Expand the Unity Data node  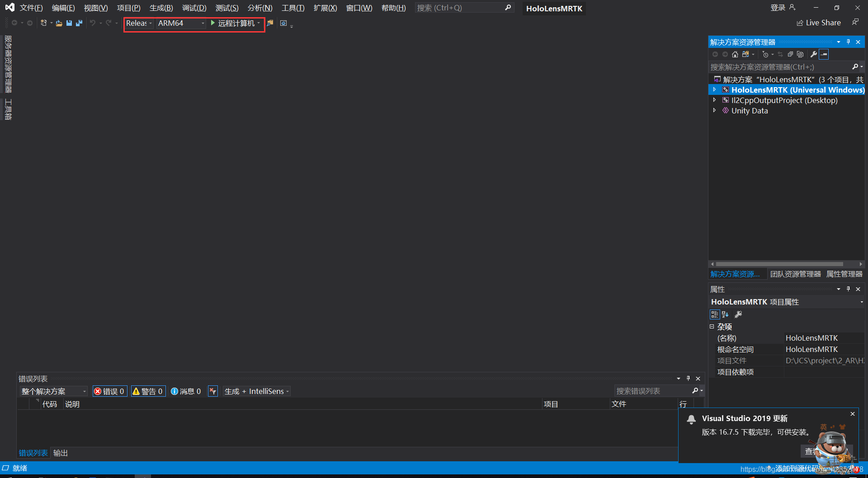click(x=714, y=111)
